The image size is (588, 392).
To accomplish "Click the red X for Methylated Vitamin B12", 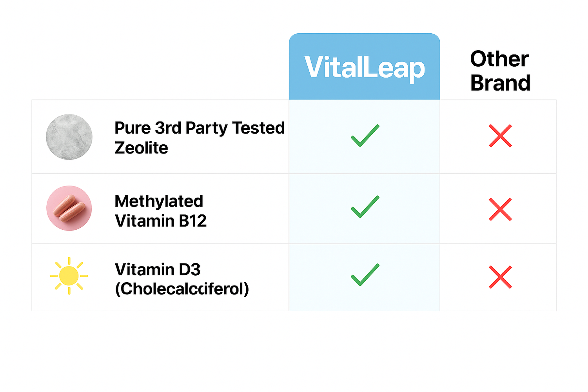I will coord(500,209).
